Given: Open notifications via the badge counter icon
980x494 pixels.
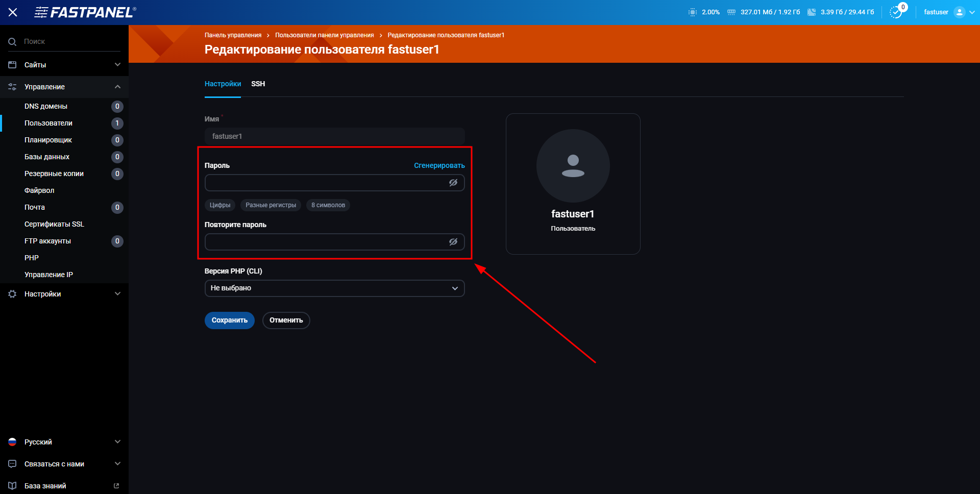Looking at the screenshot, I should 897,12.
